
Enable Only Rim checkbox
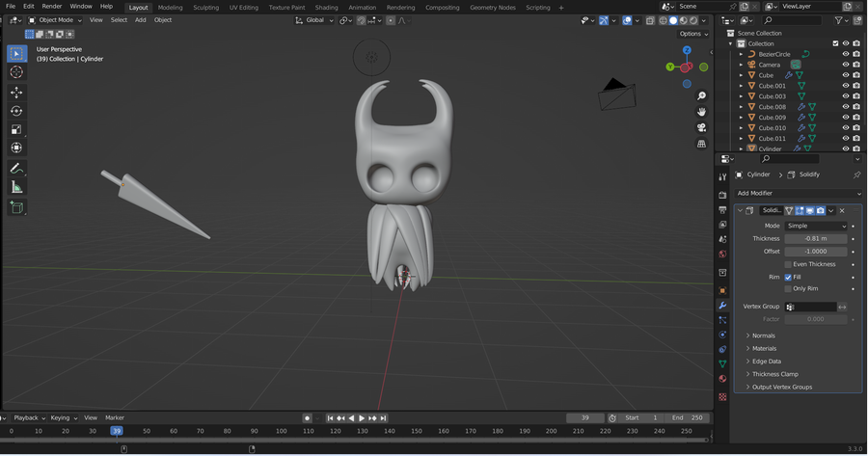pos(788,289)
